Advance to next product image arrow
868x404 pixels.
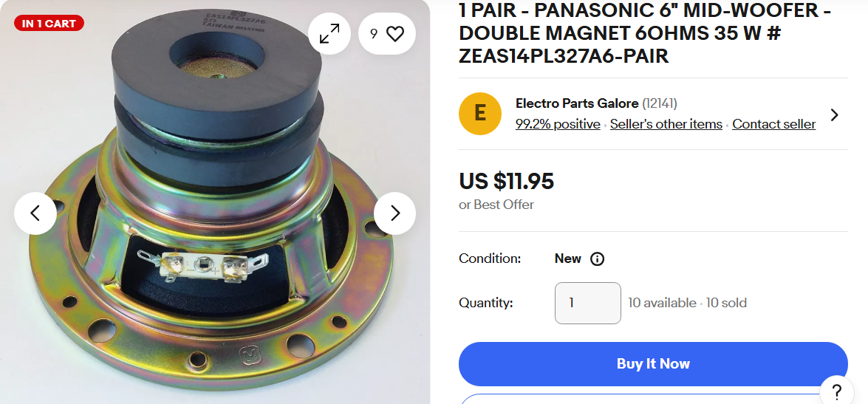tap(394, 213)
